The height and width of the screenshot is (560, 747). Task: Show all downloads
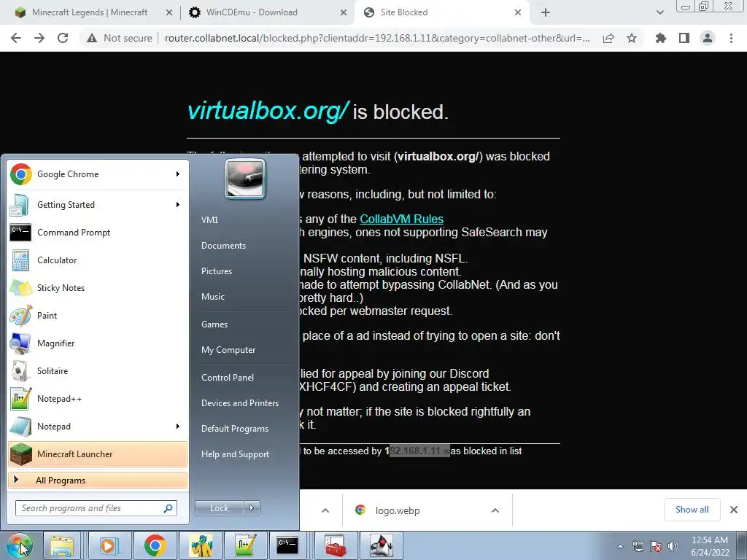pos(692,510)
